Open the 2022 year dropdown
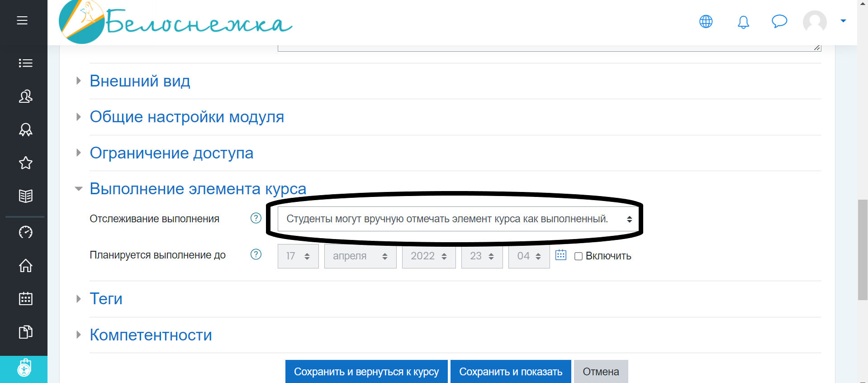Image resolution: width=868 pixels, height=383 pixels. (x=428, y=256)
